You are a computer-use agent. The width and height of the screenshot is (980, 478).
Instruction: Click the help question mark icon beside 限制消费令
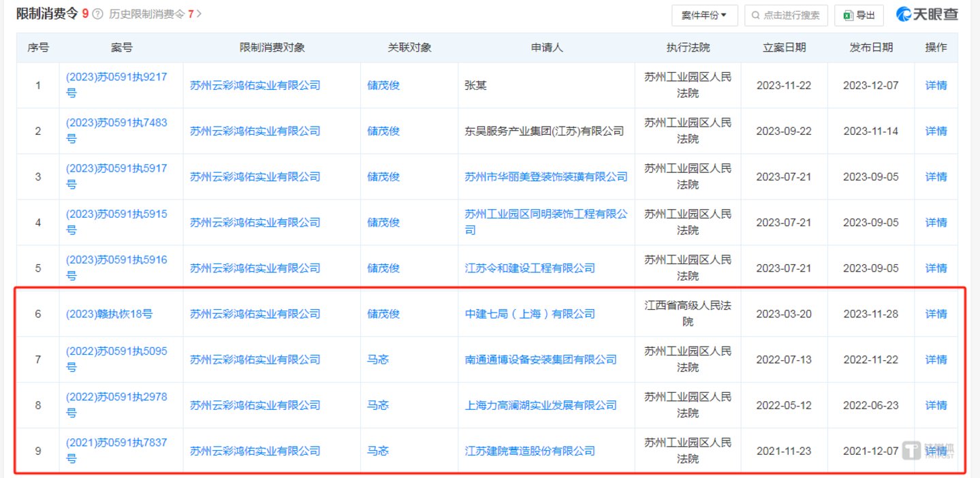(x=97, y=14)
